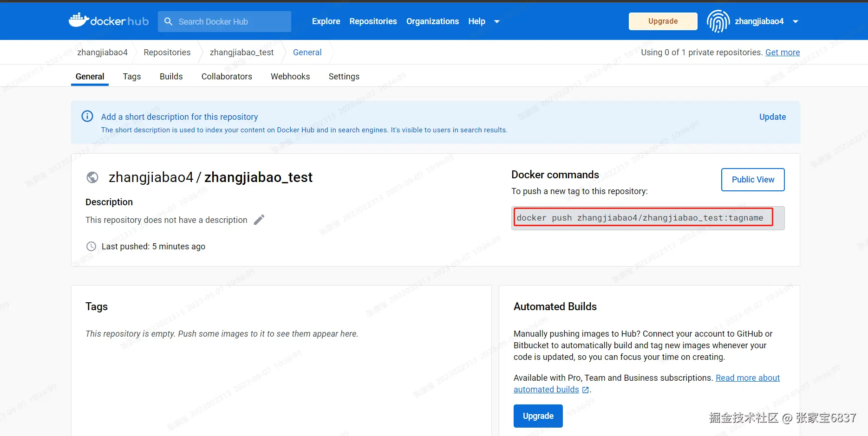This screenshot has height=436, width=868.
Task: Open the Collaborators tab
Action: pos(227,77)
